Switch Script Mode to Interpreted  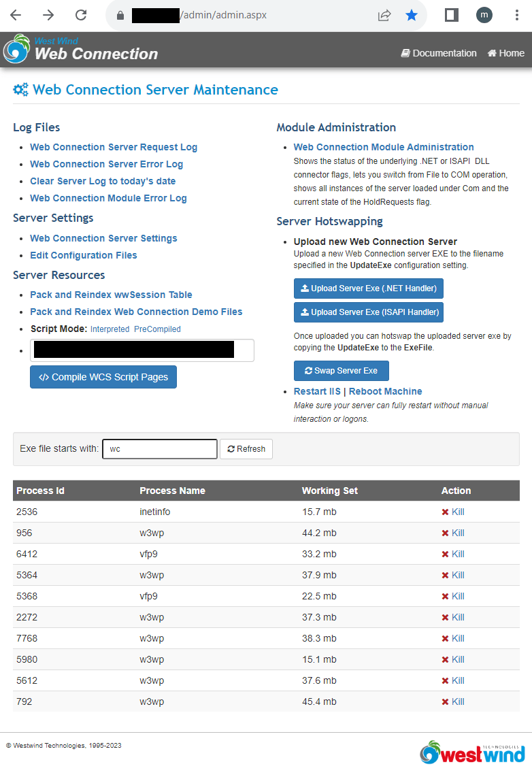(x=110, y=329)
